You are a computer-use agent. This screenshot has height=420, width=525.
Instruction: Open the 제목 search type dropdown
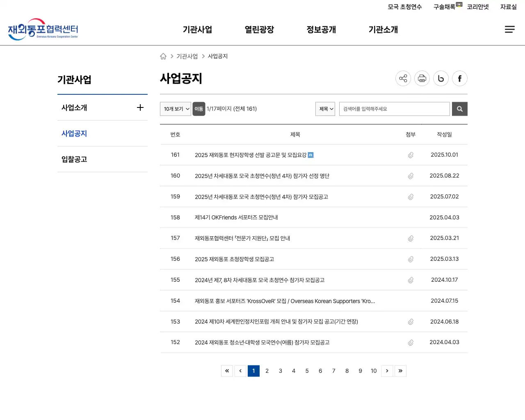pyautogui.click(x=325, y=109)
